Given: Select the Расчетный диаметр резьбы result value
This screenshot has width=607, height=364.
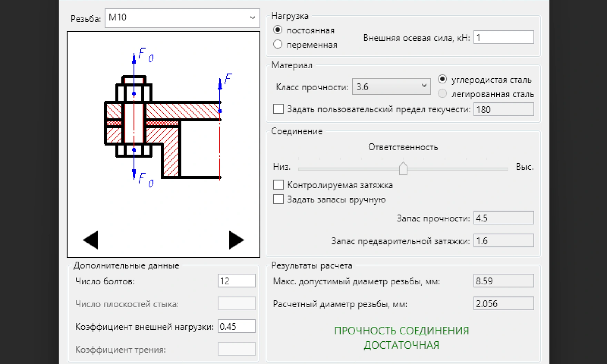Looking at the screenshot, I should point(504,303).
